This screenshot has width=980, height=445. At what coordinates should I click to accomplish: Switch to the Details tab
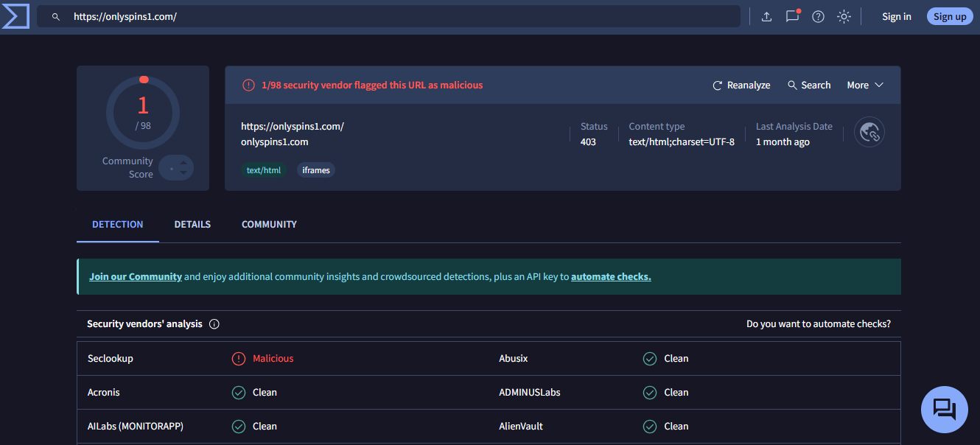point(192,224)
